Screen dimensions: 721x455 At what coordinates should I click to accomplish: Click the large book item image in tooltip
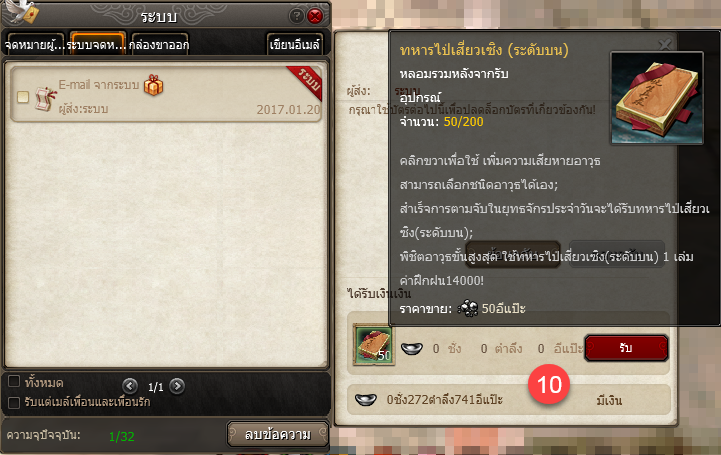[x=657, y=98]
